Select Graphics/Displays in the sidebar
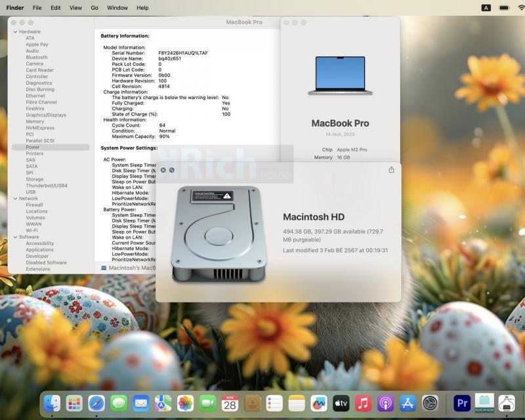Screen dimensions: 525x420 pos(46,115)
